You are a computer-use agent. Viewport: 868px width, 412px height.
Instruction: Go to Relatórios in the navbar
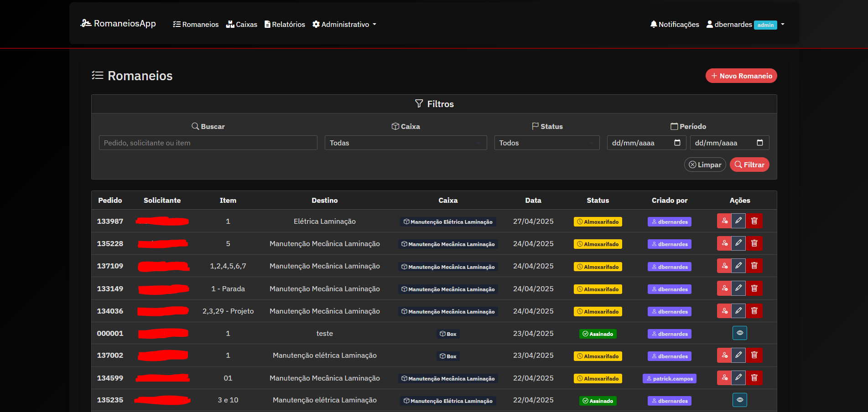click(285, 25)
